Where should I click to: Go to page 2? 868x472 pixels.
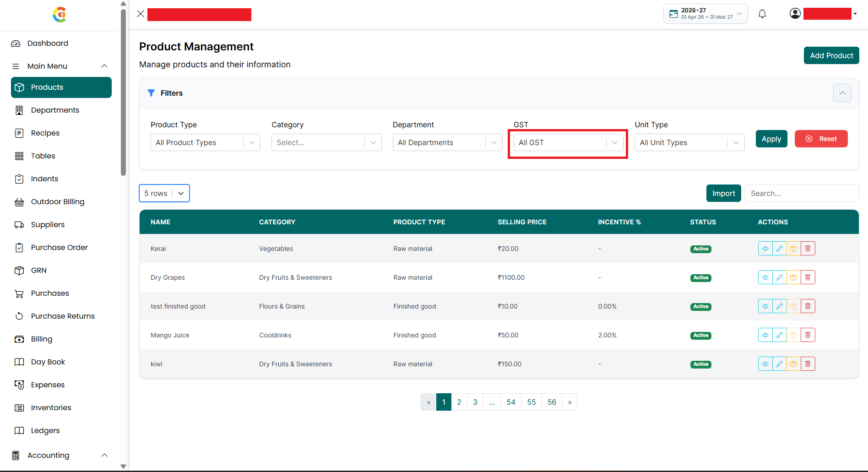[x=459, y=402]
